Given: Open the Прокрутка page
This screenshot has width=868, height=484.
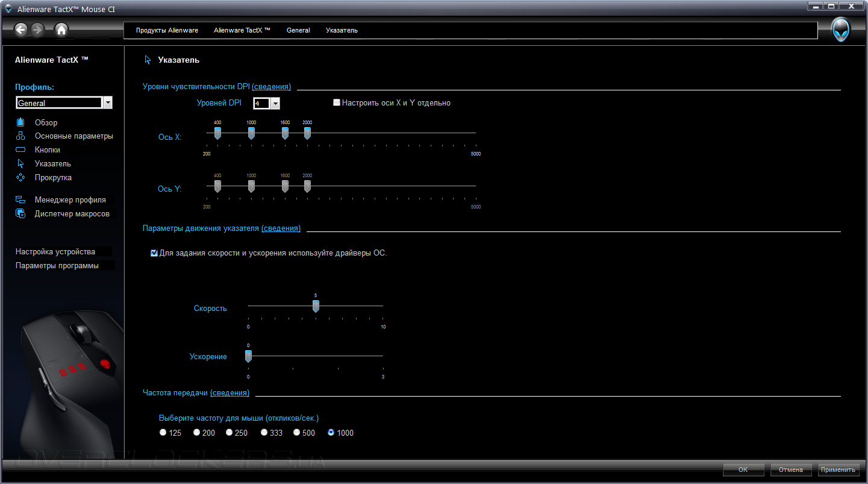Looking at the screenshot, I should pyautogui.click(x=53, y=177).
